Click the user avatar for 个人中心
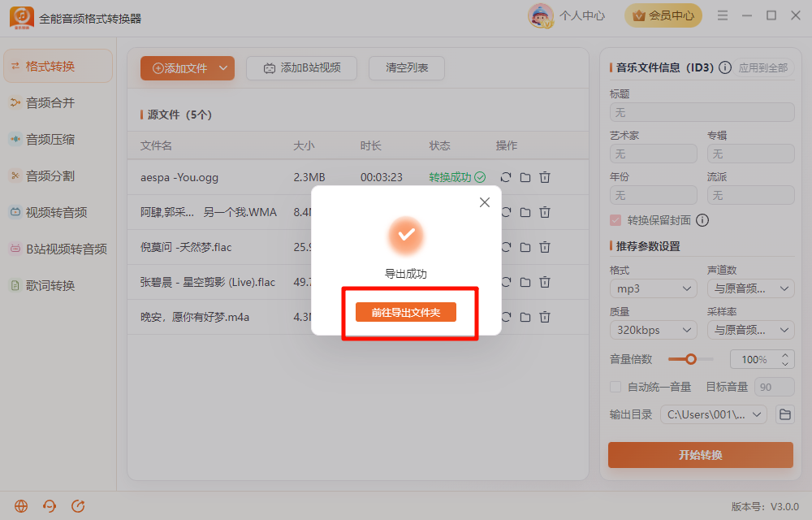 tap(541, 15)
